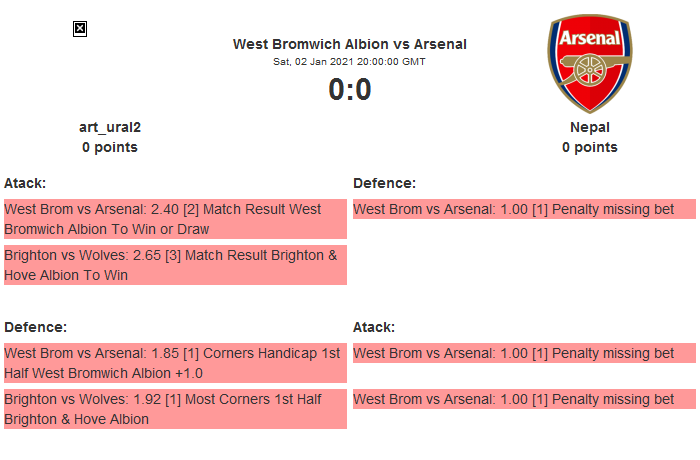
Task: Select the 1.92 Most Corners 1st Half bet
Action: [175, 409]
